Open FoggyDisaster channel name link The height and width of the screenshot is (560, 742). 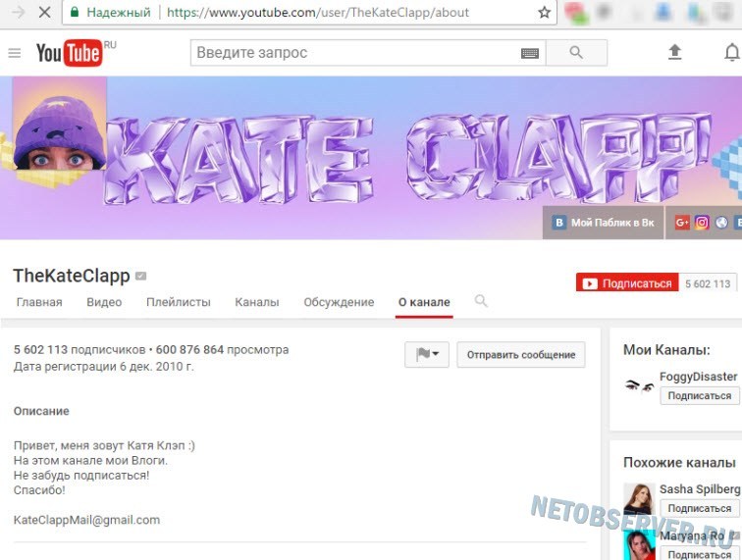click(699, 377)
